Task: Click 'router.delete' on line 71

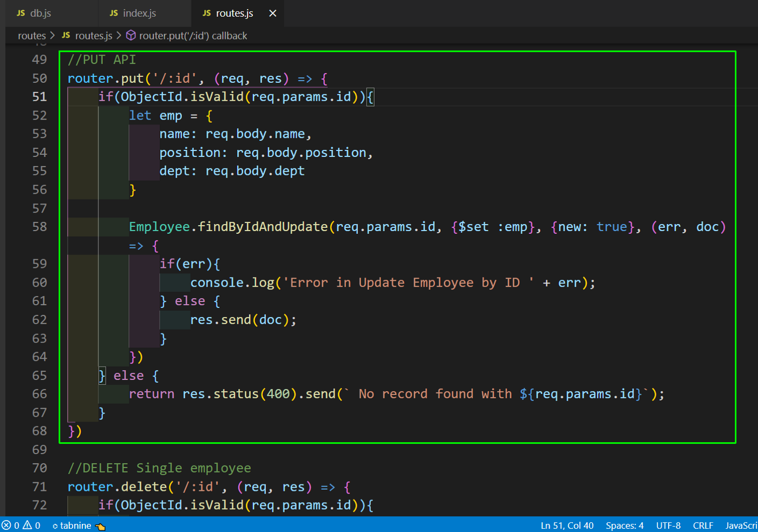Action: [x=117, y=487]
